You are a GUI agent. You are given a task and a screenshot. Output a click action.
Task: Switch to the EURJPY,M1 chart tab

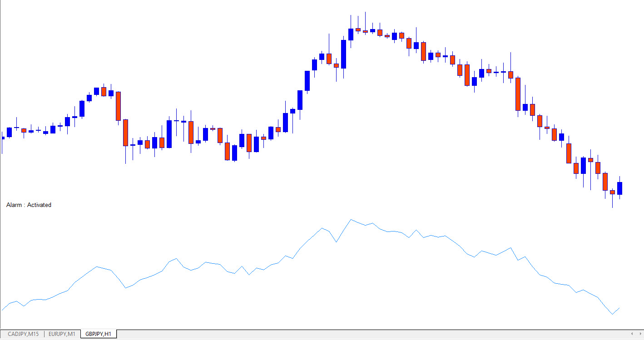tap(62, 334)
